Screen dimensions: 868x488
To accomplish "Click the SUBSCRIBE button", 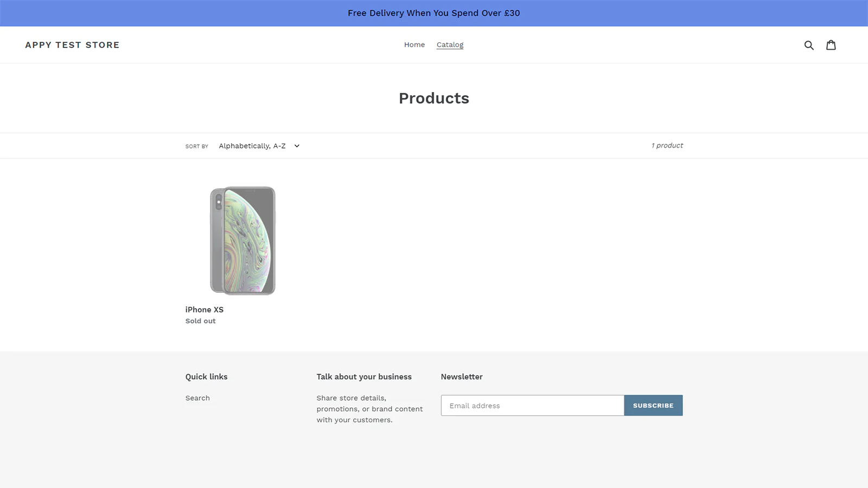I will 653,406.
